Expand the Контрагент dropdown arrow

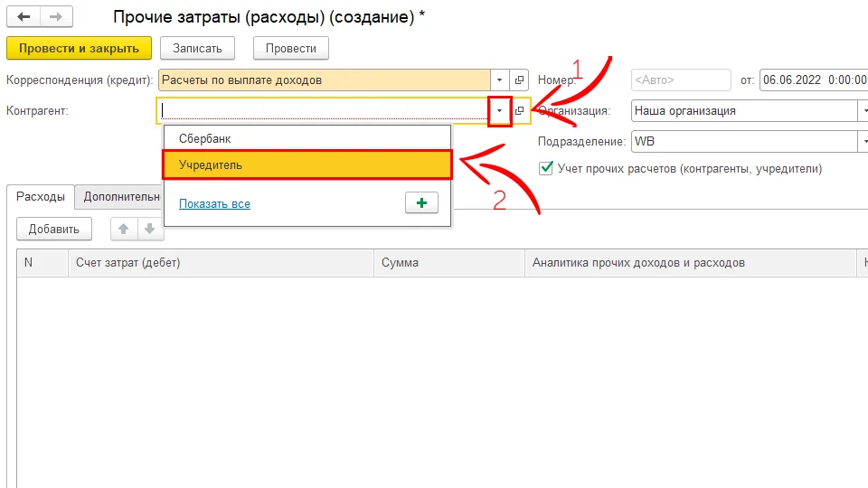point(499,110)
